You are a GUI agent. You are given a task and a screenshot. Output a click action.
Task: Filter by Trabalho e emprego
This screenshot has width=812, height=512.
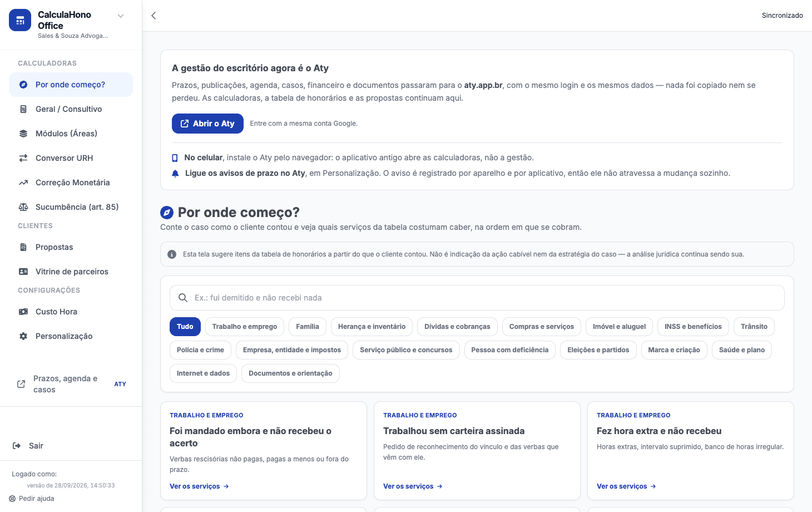click(245, 327)
